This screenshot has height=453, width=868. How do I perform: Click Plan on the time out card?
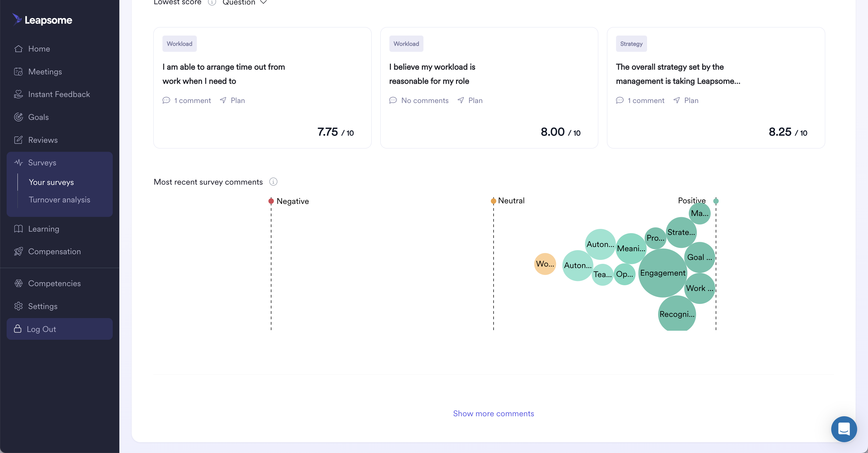pos(232,100)
